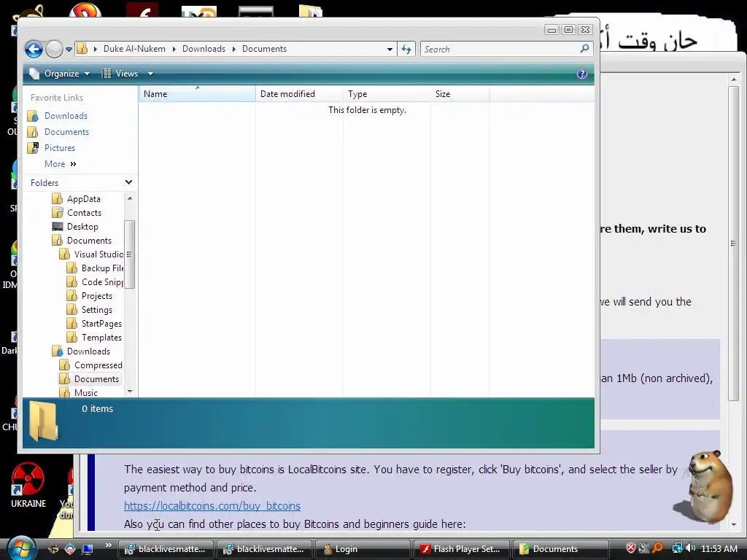The width and height of the screenshot is (747, 560).
Task: Click the folder tree scroll down arrow
Action: [x=130, y=392]
